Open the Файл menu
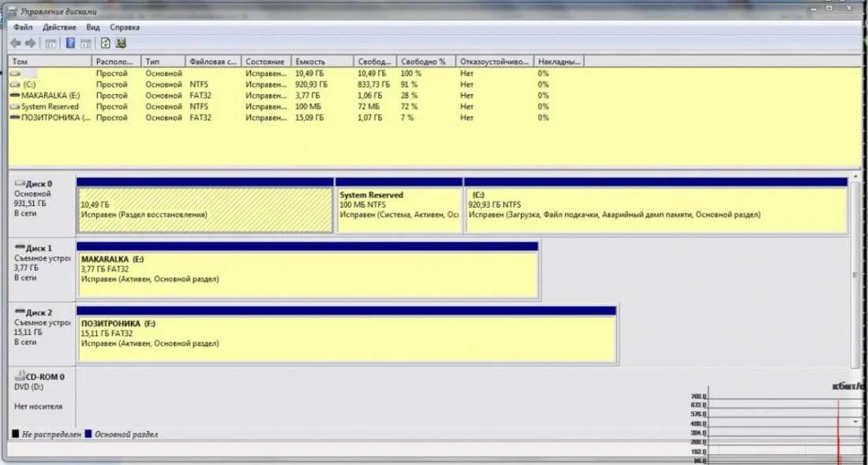The width and height of the screenshot is (868, 465). [23, 27]
